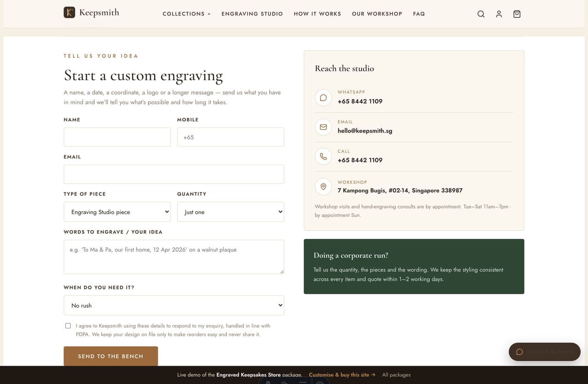Viewport: 588px width, 384px height.
Task: Expand the Collections menu
Action: (187, 14)
